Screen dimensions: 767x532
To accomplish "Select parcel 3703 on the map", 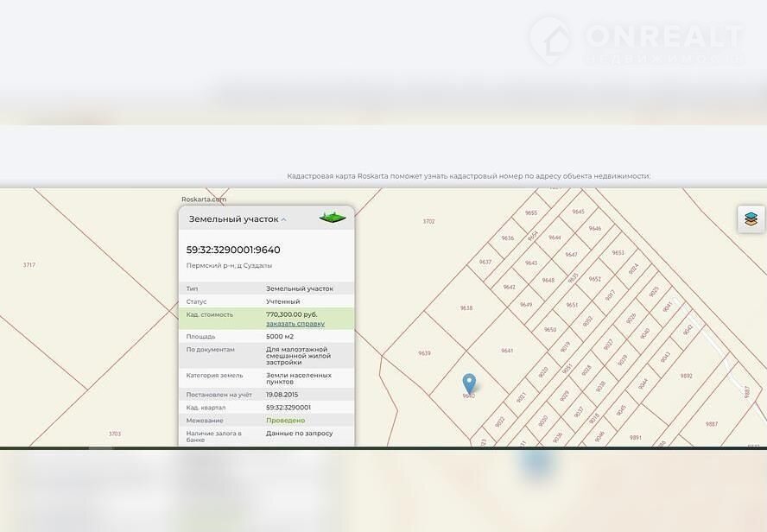I will pos(115,434).
